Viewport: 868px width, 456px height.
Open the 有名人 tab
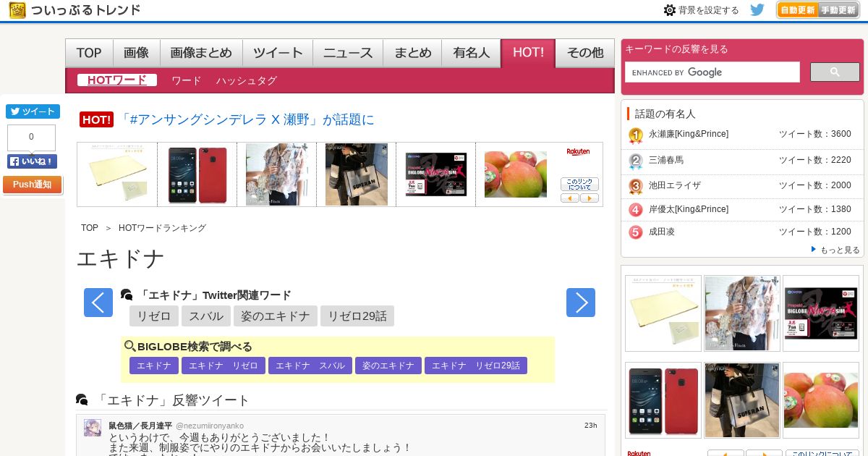point(472,53)
